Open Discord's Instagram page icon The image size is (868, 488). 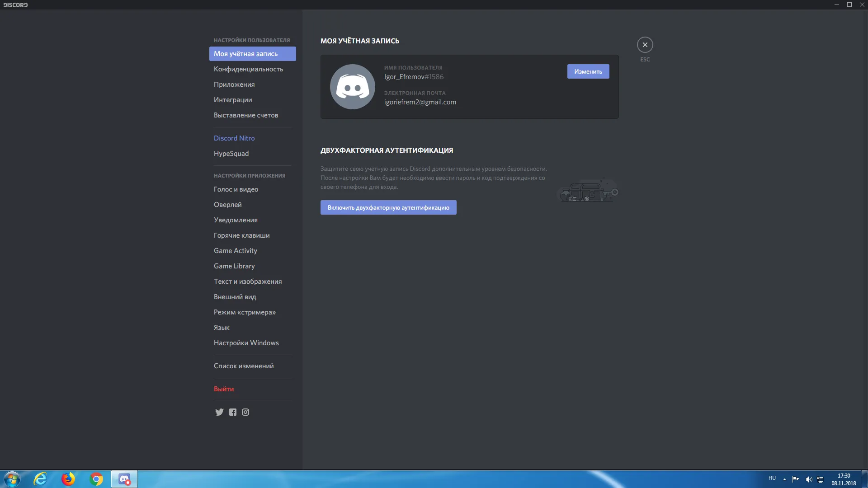245,412
